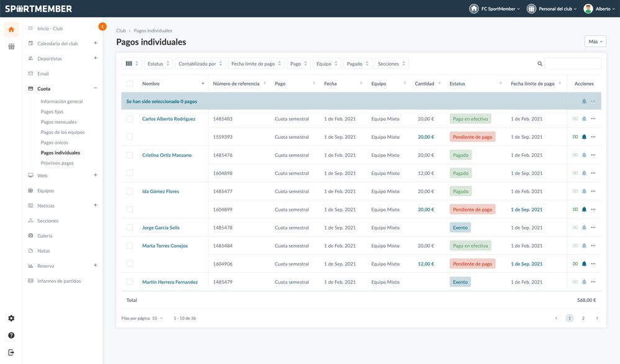Go to Pagos de los equipos
Screen dimensions: 620x364
[x=63, y=132]
